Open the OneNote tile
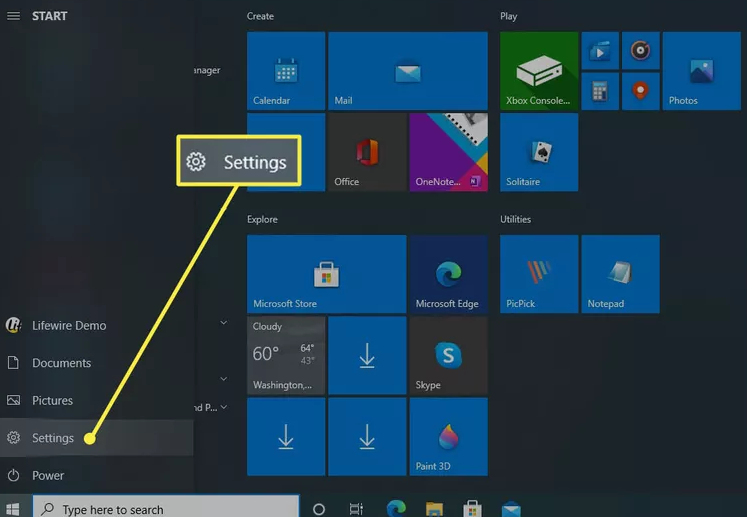Viewport: 747px width, 517px height. click(448, 152)
